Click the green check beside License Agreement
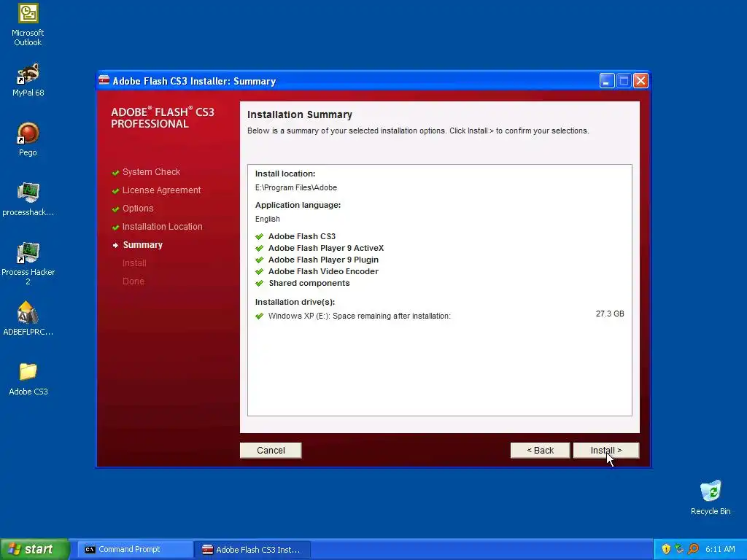 (115, 190)
